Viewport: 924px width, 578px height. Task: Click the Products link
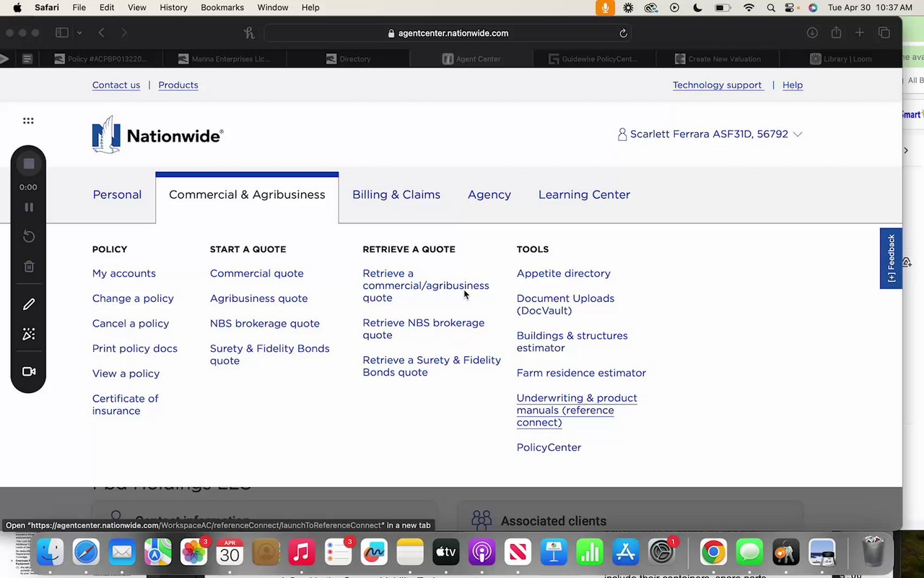(178, 85)
